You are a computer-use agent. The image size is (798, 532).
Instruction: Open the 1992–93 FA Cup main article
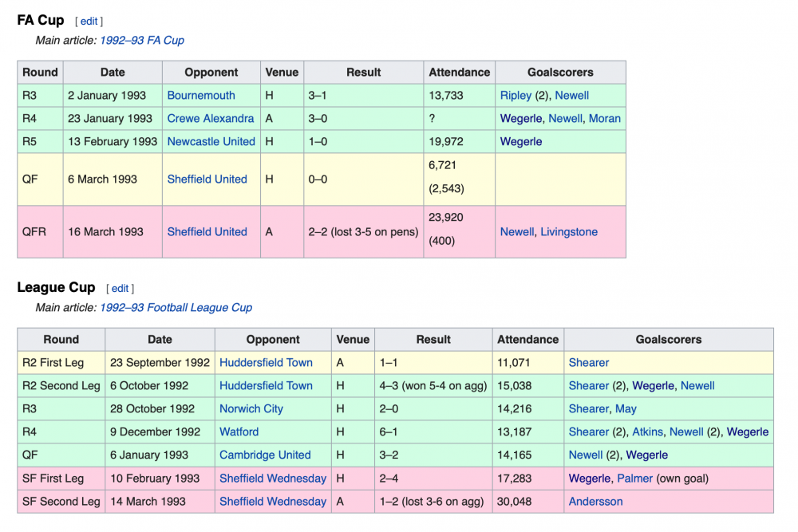click(x=141, y=40)
